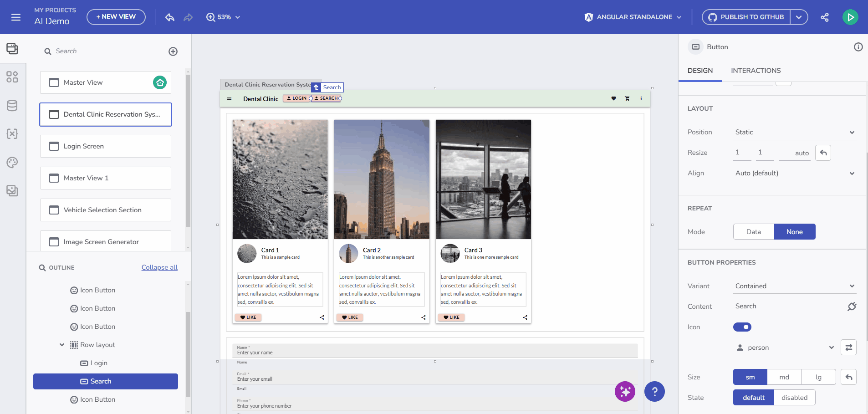Switch to the Interactions tab

pos(756,71)
